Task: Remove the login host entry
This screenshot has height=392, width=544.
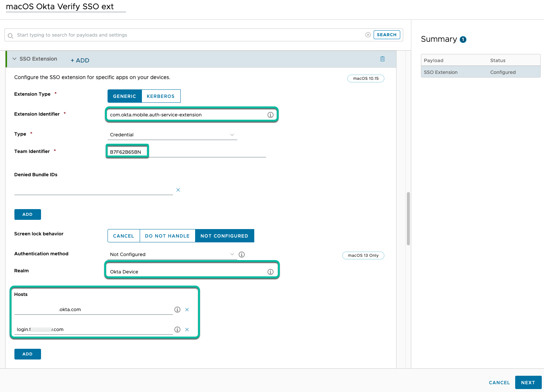Action: pyautogui.click(x=187, y=330)
